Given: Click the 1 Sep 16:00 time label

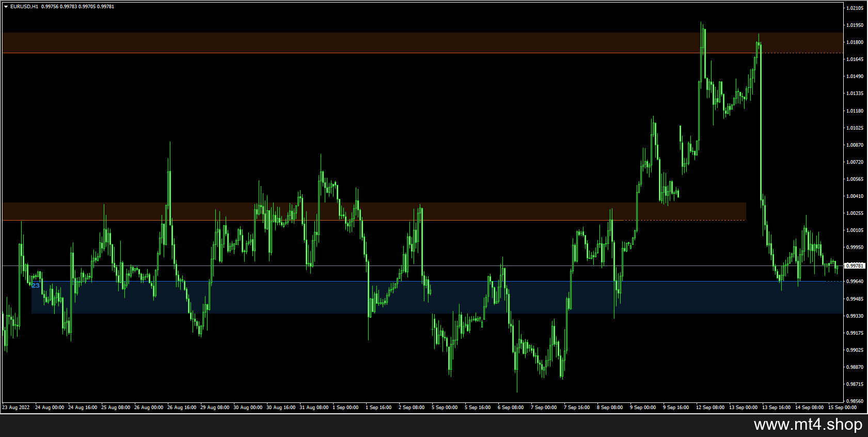Looking at the screenshot, I should [378, 408].
